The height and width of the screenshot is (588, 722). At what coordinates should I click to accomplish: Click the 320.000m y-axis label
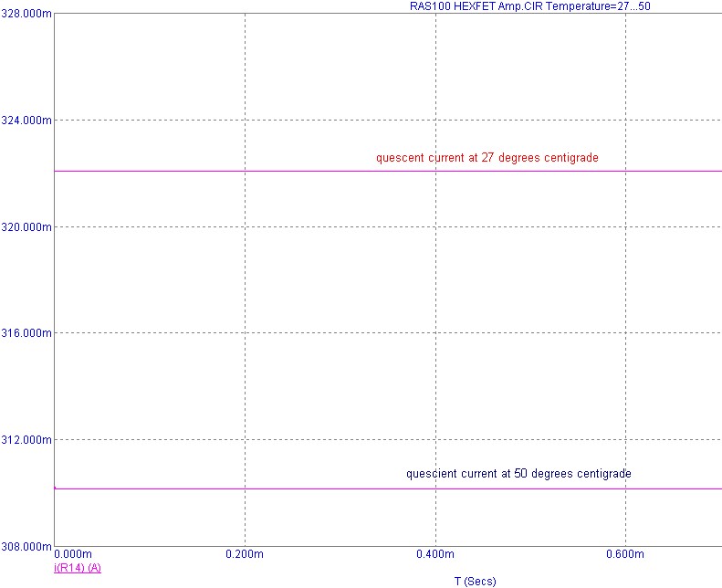point(26,227)
